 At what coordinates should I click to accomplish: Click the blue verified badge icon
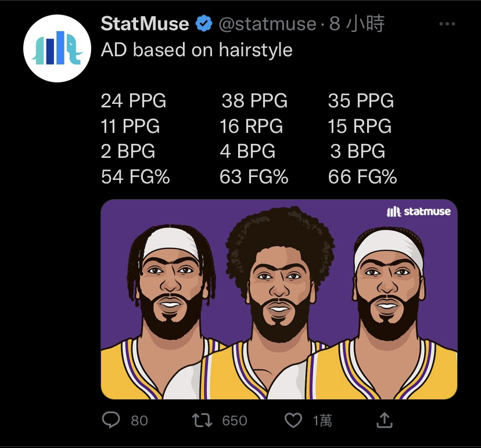click(x=204, y=24)
